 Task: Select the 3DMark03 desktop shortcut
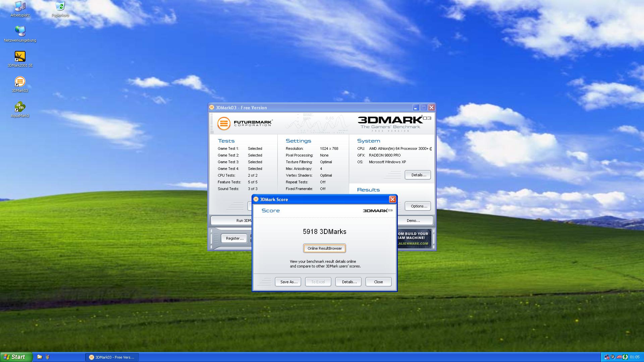[x=20, y=84]
